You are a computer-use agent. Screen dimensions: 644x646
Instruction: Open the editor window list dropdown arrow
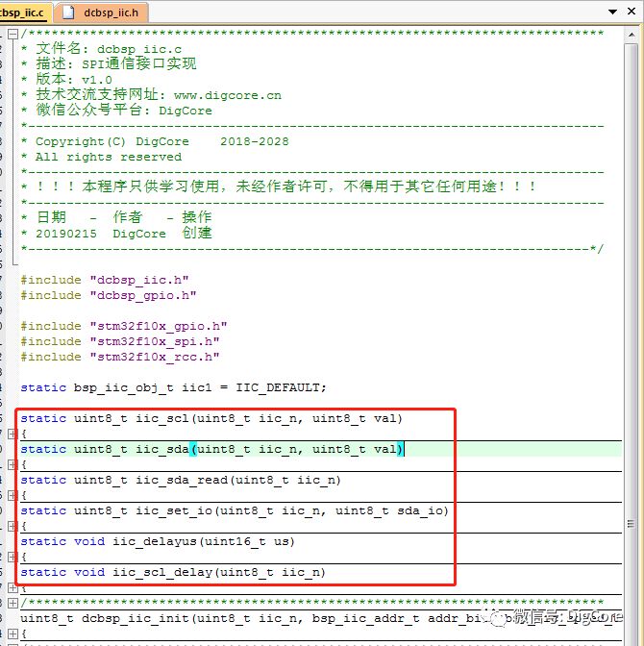click(612, 12)
